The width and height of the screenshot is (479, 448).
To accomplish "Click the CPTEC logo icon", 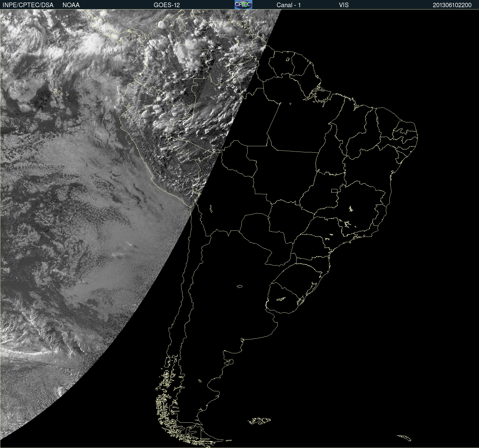I will point(243,5).
